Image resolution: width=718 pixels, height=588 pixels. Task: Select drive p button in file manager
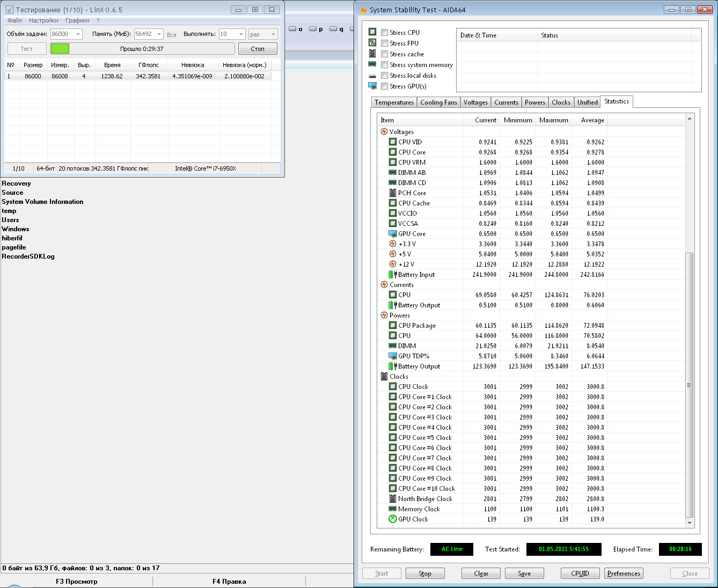pos(316,29)
